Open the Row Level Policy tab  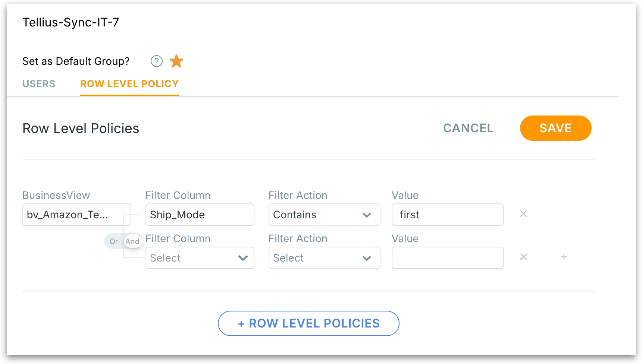point(129,84)
